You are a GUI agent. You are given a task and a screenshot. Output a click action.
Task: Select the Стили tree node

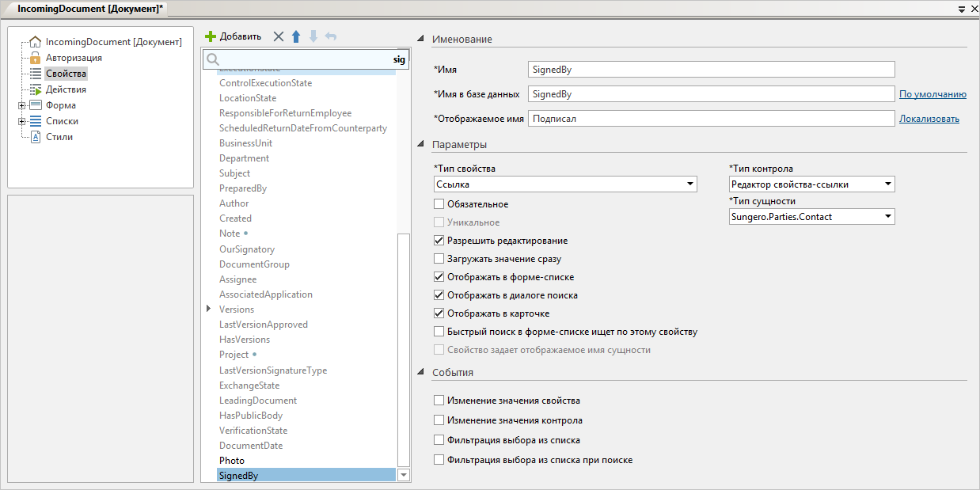59,137
